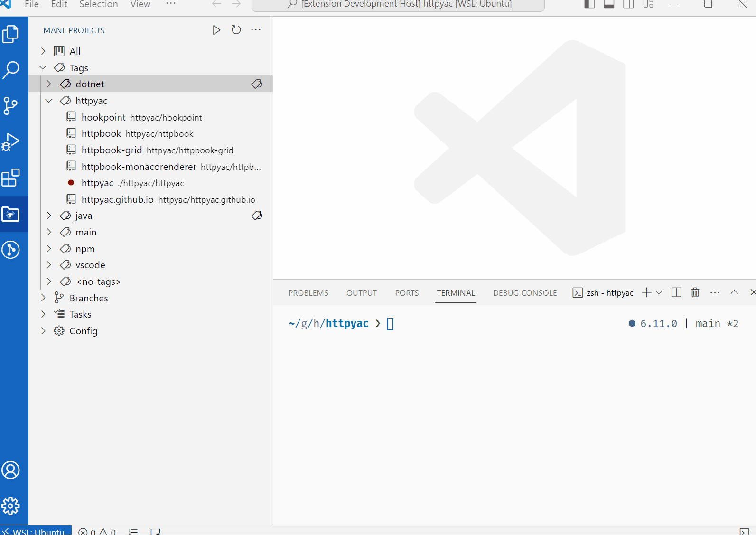Select the httpyac.github.io project
The image size is (756, 535).
pos(151,199)
